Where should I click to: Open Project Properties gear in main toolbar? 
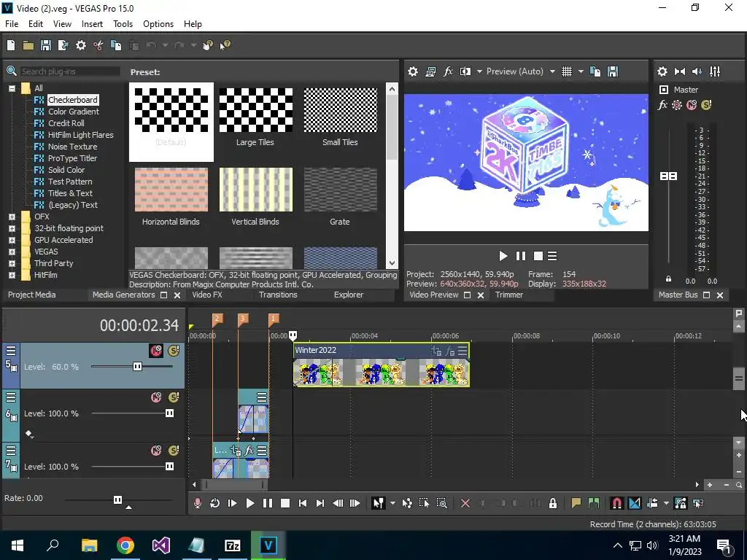point(81,45)
